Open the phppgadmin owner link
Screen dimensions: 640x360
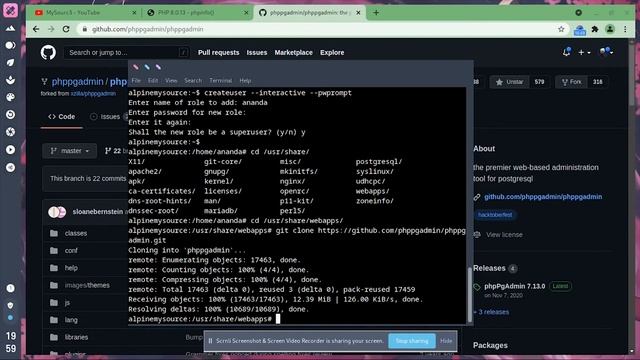coord(78,82)
